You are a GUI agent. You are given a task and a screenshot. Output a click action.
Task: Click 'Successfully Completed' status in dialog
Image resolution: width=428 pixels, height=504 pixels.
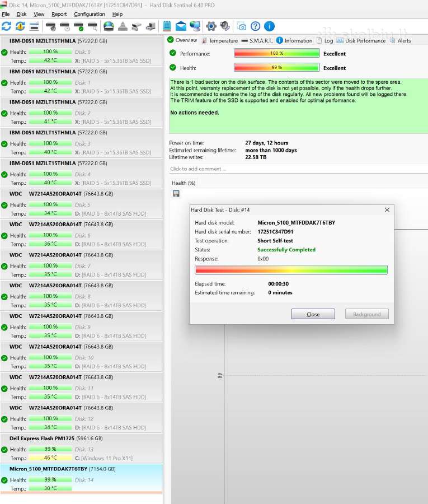point(286,249)
